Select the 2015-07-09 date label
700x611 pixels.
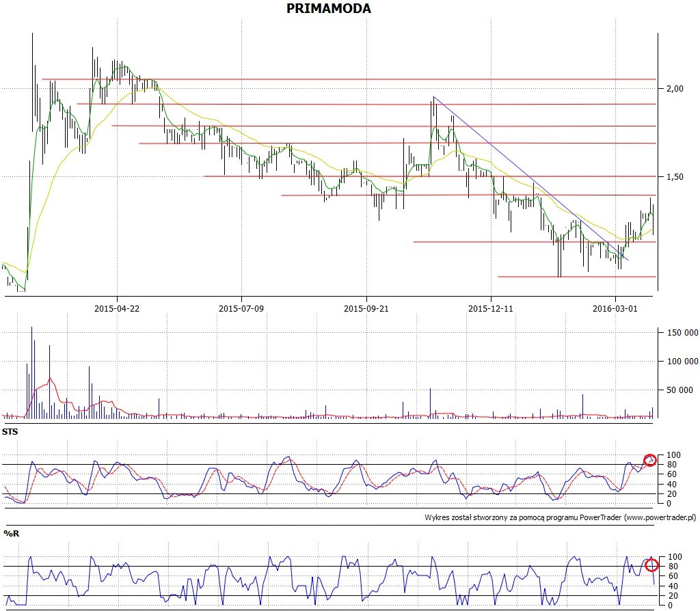(x=241, y=308)
